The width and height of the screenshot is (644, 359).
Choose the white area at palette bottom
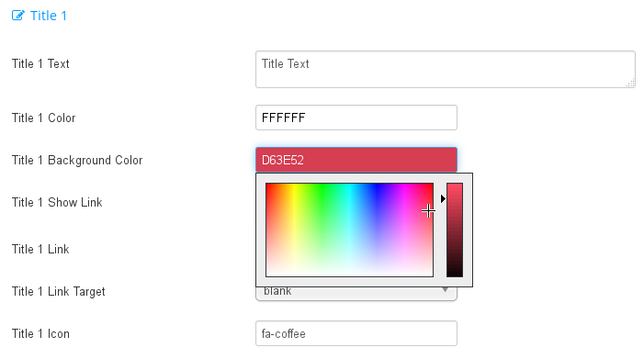click(x=349, y=273)
